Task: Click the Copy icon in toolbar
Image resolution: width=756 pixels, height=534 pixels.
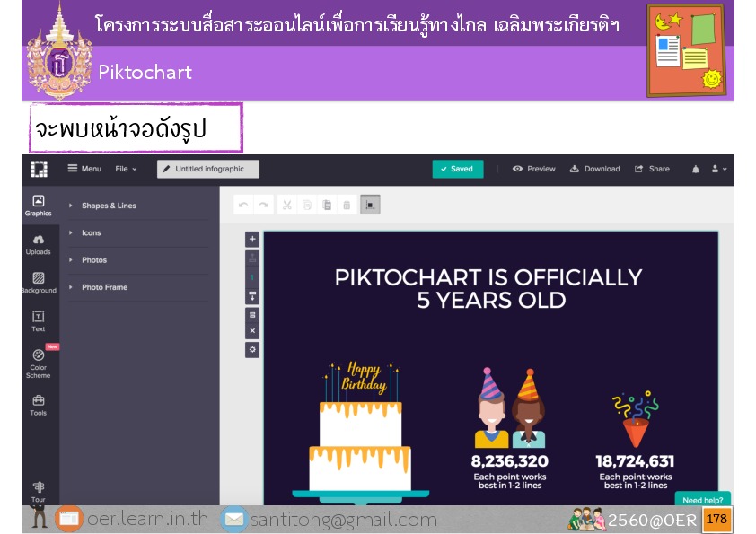Action: [307, 205]
